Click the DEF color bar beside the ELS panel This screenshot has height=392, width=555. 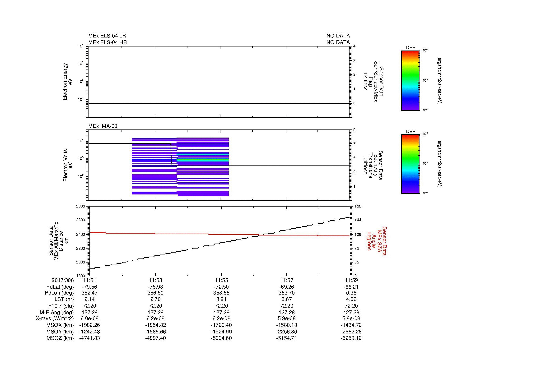coord(410,80)
